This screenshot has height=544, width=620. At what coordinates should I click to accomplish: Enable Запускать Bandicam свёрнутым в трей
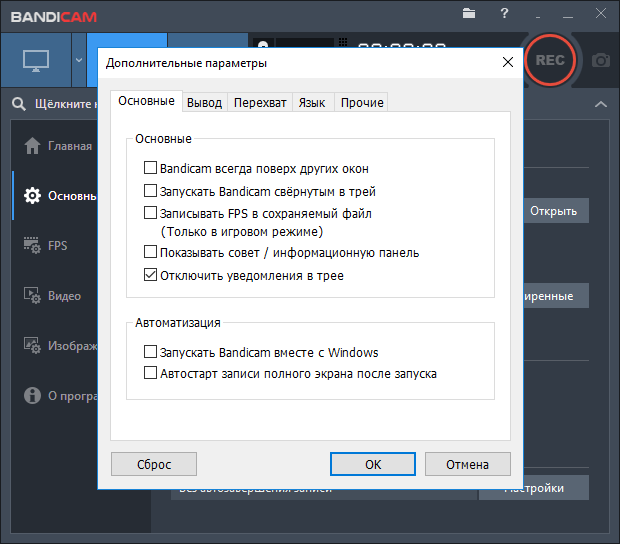coord(150,191)
